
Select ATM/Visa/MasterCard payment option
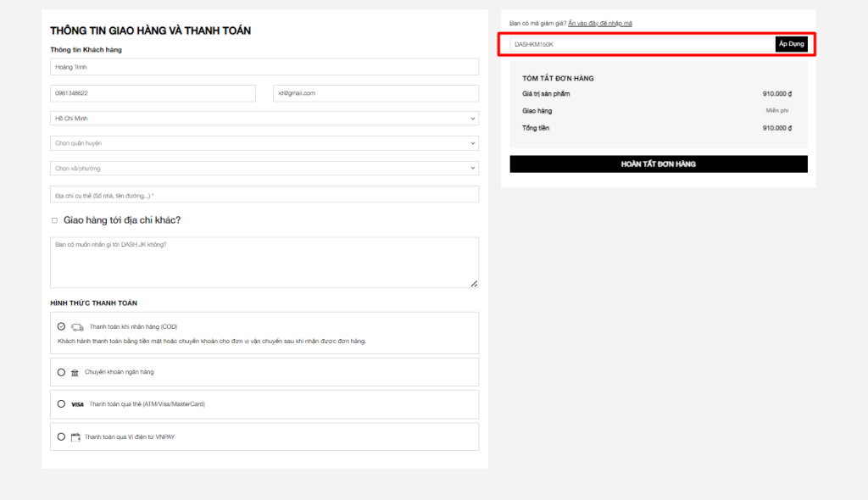click(61, 404)
